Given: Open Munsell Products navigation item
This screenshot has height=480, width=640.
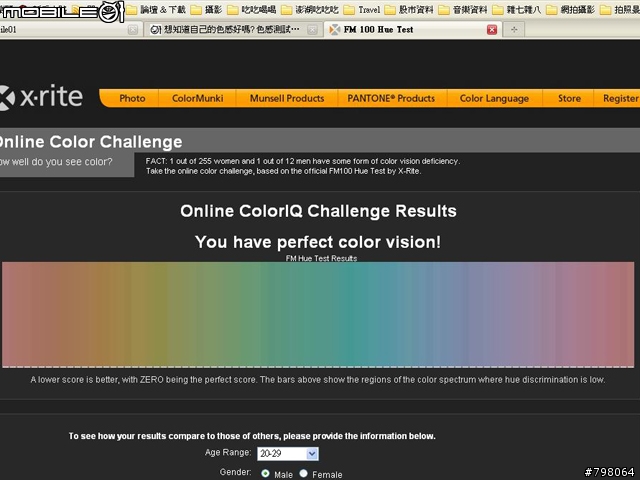Looking at the screenshot, I should click(x=287, y=98).
